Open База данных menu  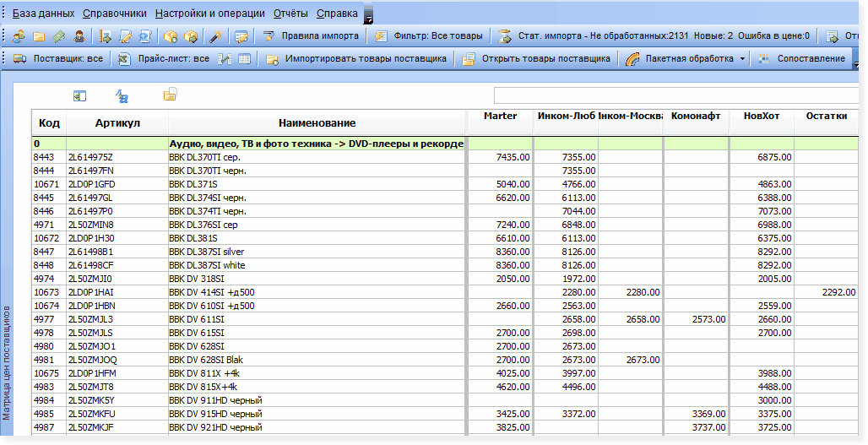43,14
